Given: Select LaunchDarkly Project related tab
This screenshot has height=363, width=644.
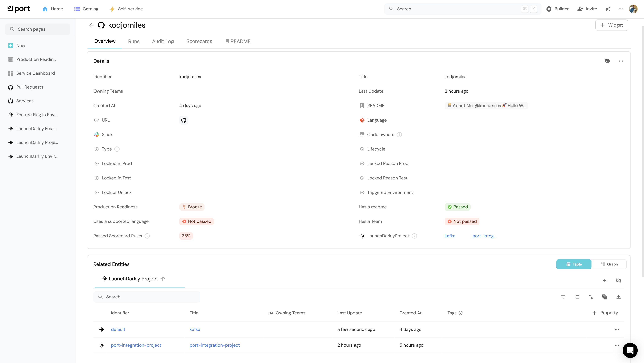Looking at the screenshot, I should (133, 279).
